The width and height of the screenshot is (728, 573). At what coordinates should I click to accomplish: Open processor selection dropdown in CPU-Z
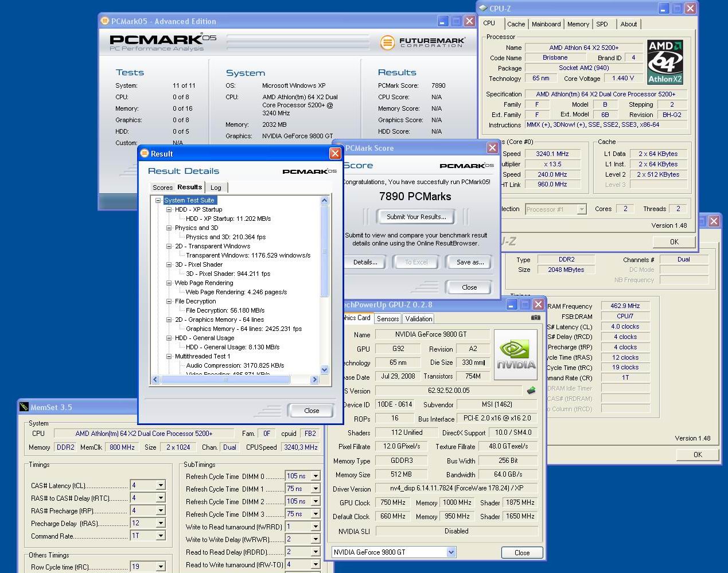581,209
